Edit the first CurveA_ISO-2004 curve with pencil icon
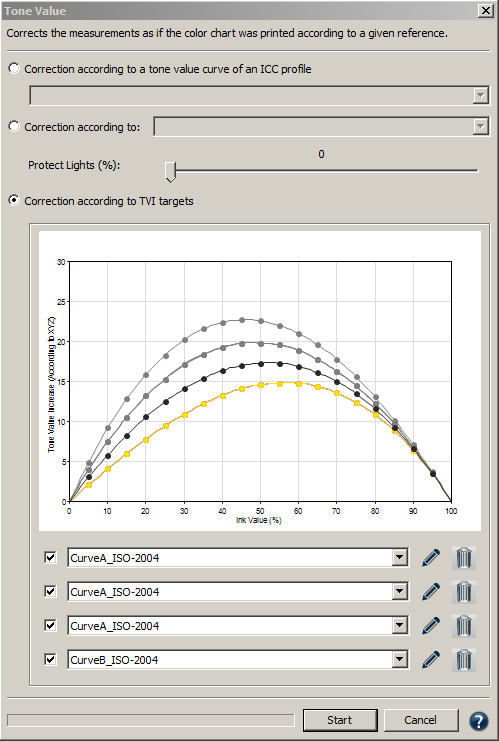 click(431, 557)
